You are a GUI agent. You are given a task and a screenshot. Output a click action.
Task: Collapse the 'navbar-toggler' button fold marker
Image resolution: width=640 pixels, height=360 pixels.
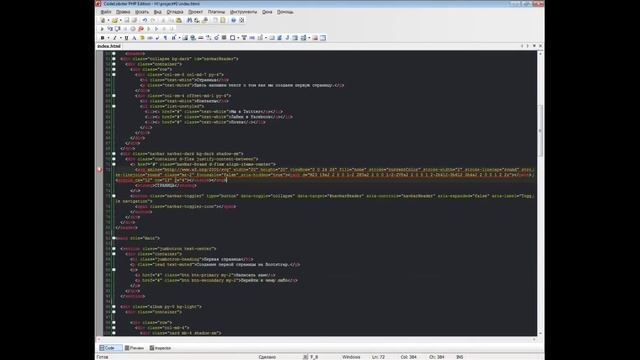coord(114,196)
